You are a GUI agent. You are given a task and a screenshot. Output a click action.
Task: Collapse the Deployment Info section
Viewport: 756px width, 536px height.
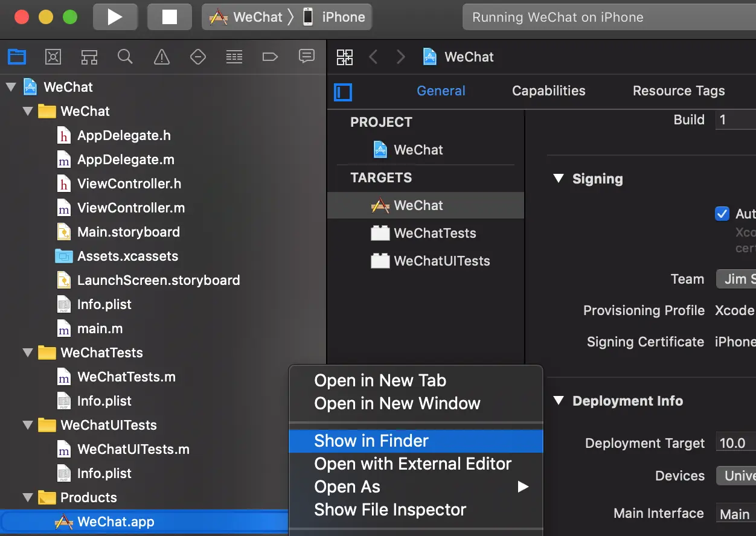(559, 401)
